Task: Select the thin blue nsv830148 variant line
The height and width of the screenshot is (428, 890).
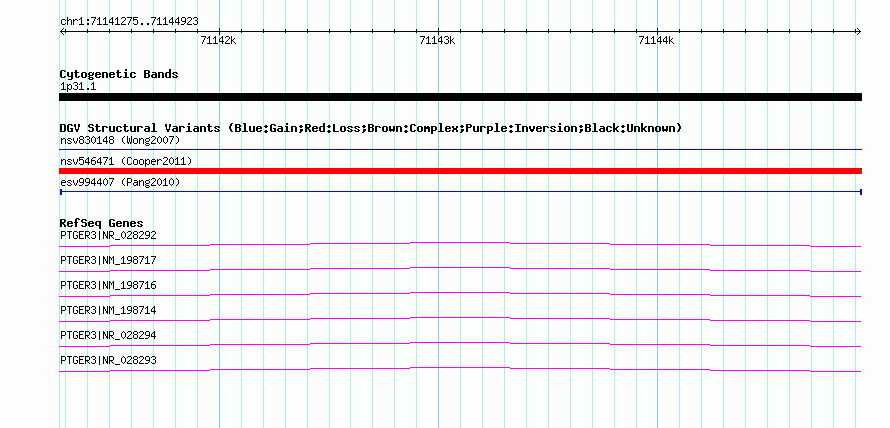Action: (x=460, y=149)
